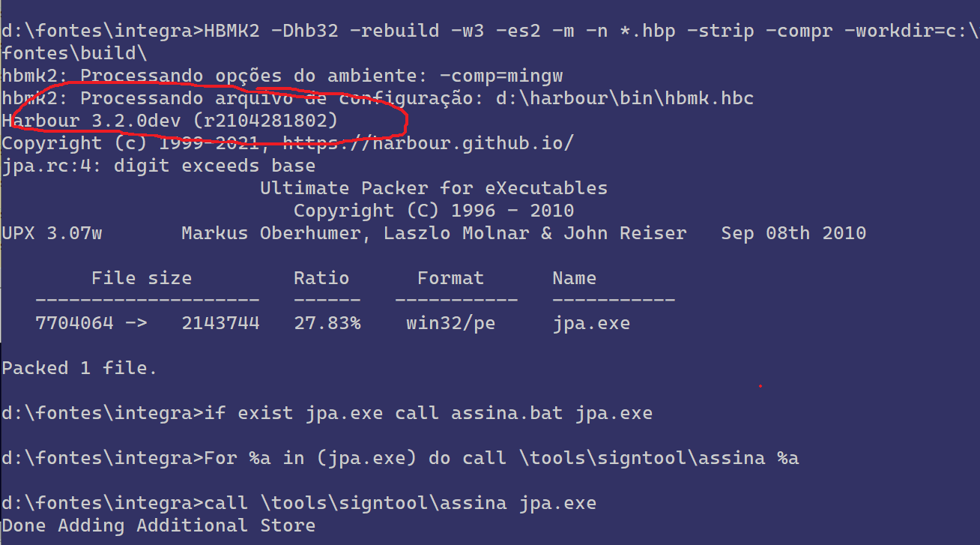980x545 pixels.
Task: Click the "Ratio" column header
Action: pyautogui.click(x=321, y=278)
